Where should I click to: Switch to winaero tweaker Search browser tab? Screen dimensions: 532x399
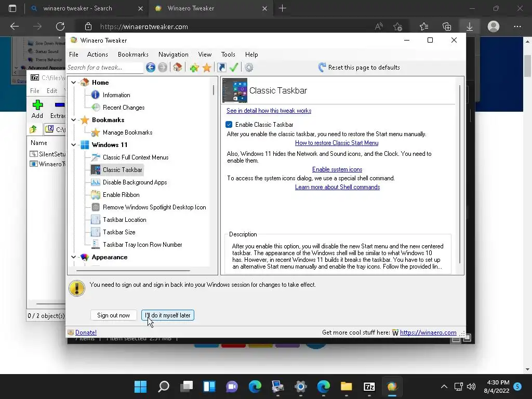tap(77, 8)
